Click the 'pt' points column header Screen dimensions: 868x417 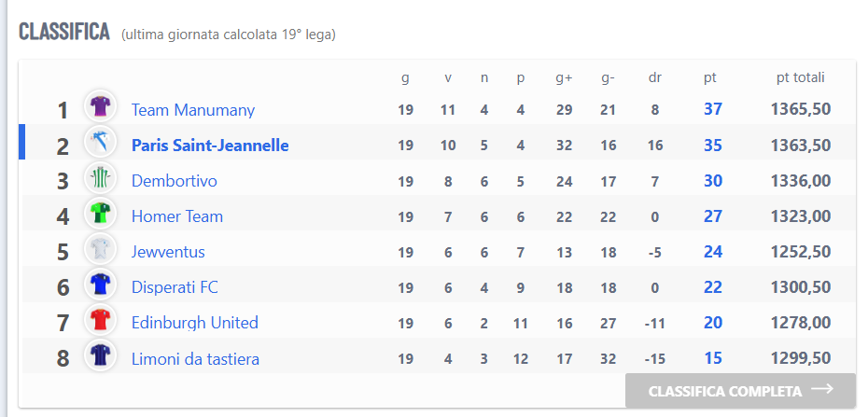[710, 78]
